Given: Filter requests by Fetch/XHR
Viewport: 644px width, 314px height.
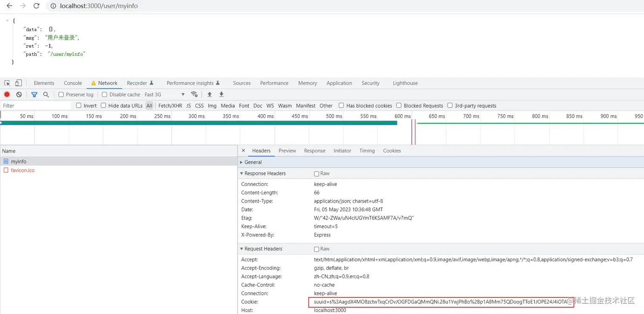Looking at the screenshot, I should click(x=170, y=106).
